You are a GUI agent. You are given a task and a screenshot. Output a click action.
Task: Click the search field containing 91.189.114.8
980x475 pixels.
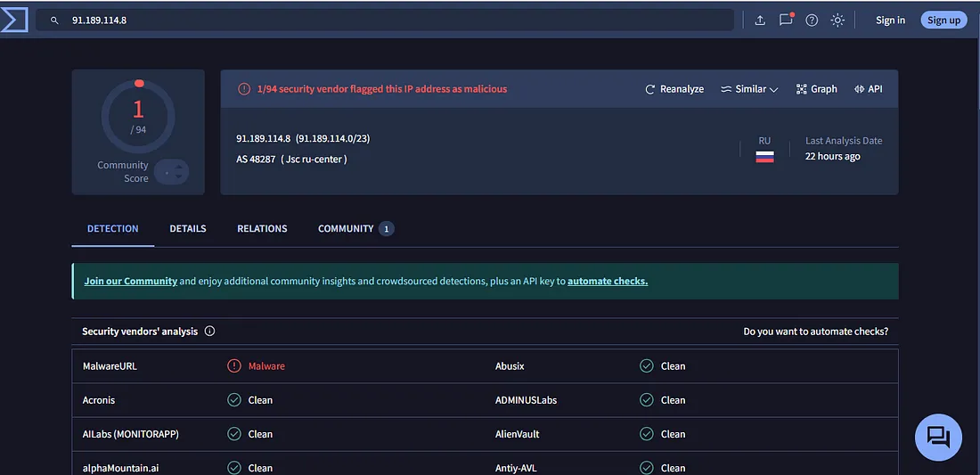385,20
